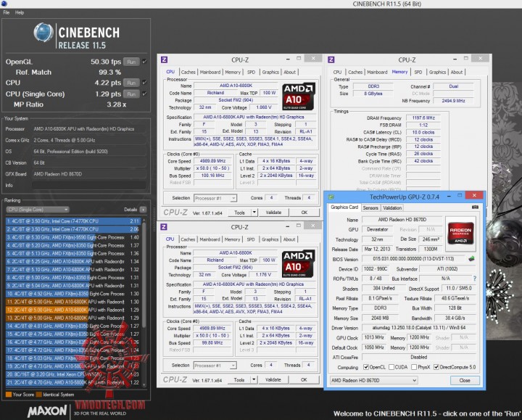Click the Close button in GPU-Z
522x420 pixels.
[x=465, y=380]
